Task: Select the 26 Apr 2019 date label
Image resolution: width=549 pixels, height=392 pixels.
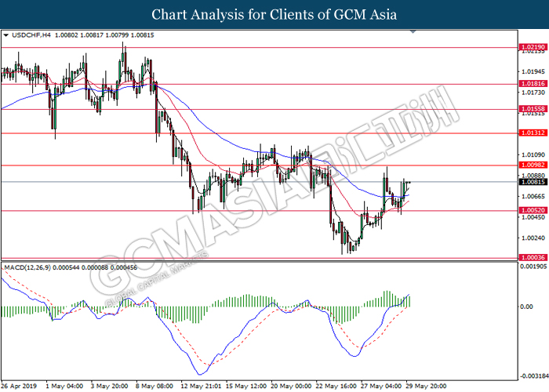Action: coord(20,387)
